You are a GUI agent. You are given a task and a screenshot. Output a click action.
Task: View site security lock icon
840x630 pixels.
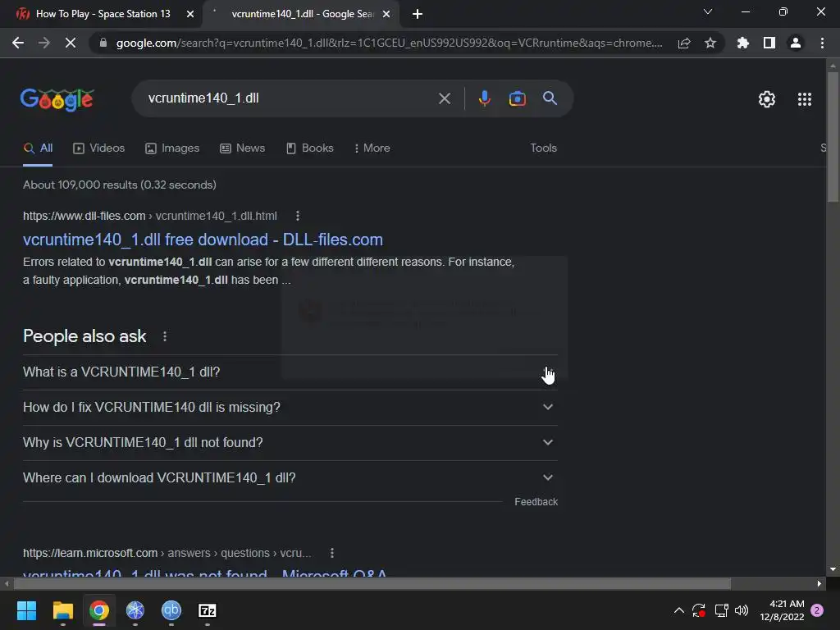pyautogui.click(x=103, y=43)
